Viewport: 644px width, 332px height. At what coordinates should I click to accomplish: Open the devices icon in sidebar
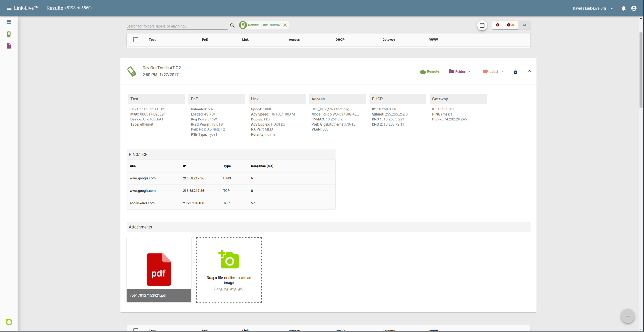(9, 34)
